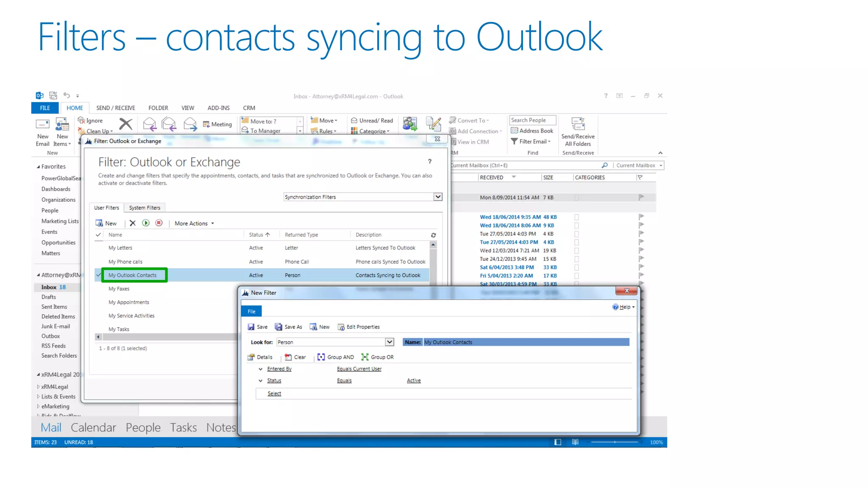
Task: Click the Active value link
Action: [414, 380]
